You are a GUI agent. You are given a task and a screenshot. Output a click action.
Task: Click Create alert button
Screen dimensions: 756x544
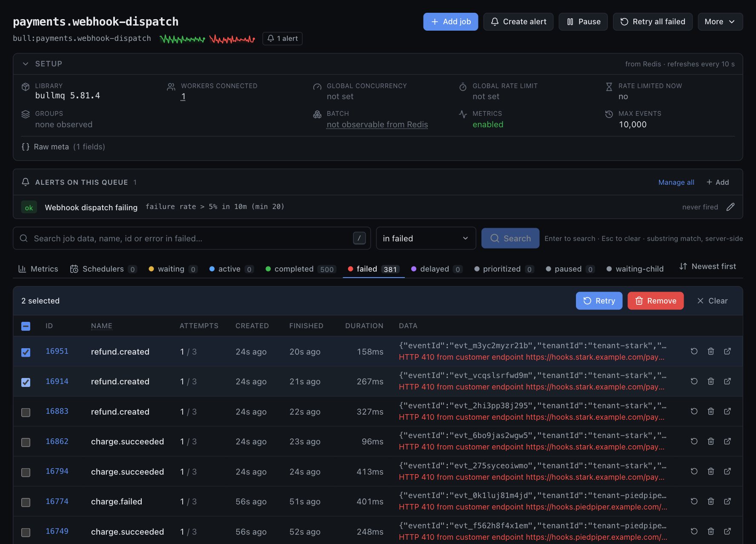518,22
